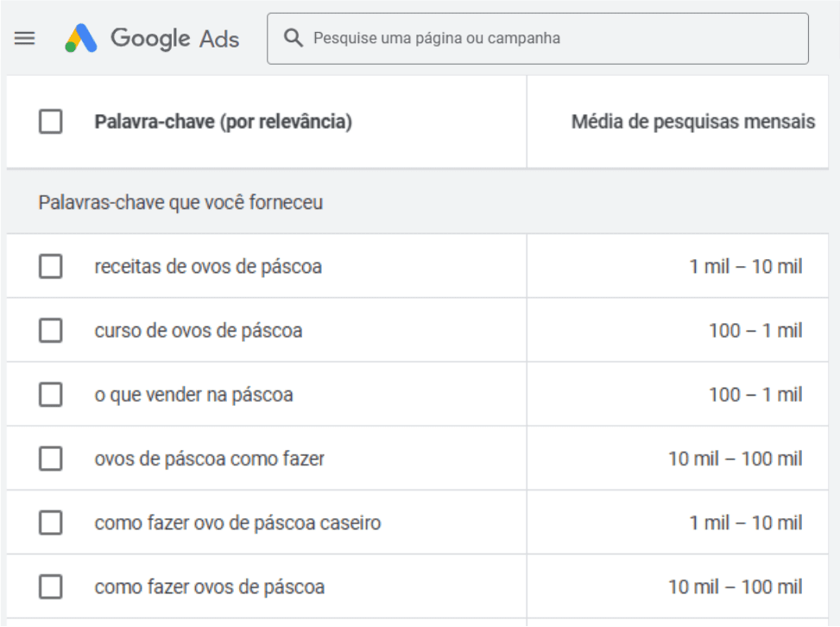Sort by 'Média de pesquisas mensais' column header
The width and height of the screenshot is (840, 627).
(x=692, y=122)
